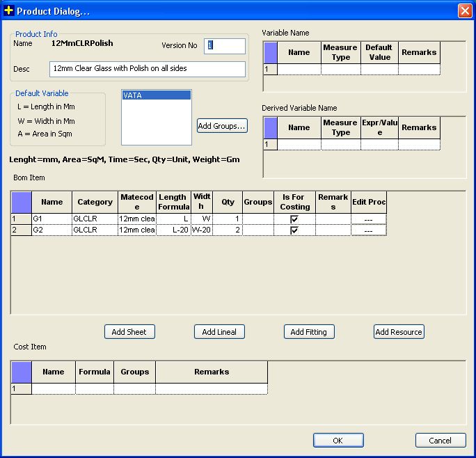Cancel the product dialog
476x458 pixels.
pos(441,441)
